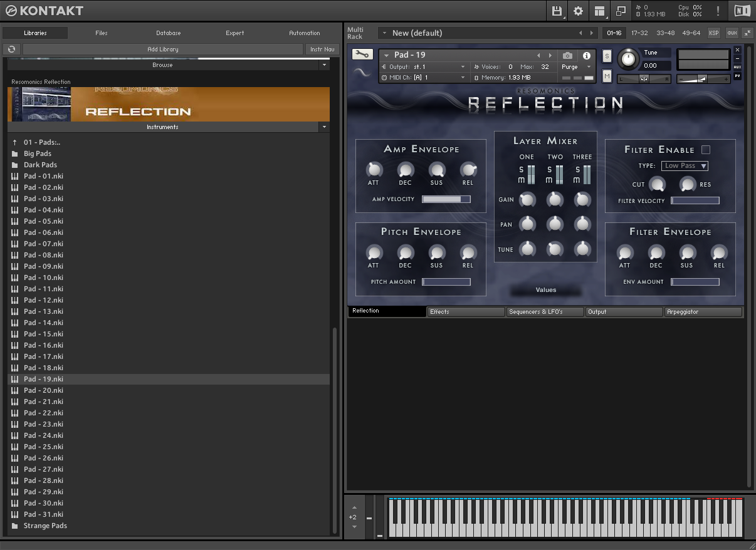Open the filter TYPE Low Pass dropdown
This screenshot has width=756, height=550.
(x=685, y=166)
